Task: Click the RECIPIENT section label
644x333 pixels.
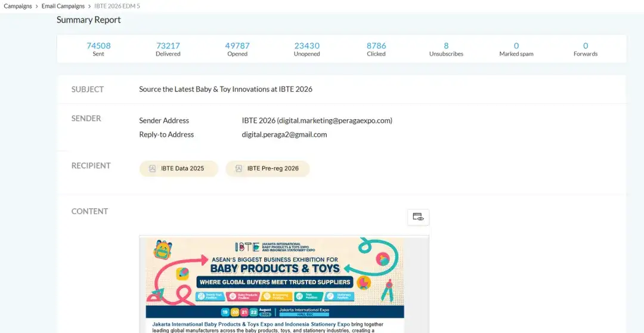Action: pos(91,166)
